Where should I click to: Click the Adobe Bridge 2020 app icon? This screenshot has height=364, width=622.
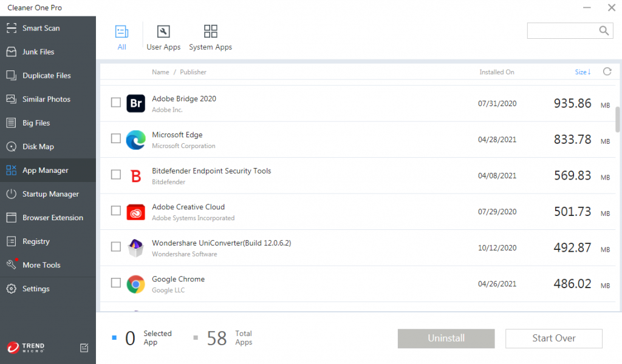tap(135, 103)
